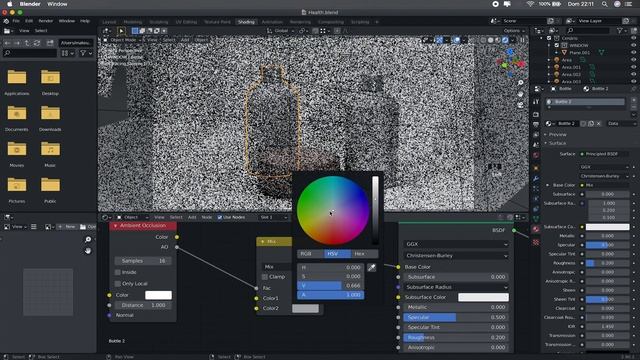Unlink the Bottle 2 material with X
Image resolution: width=640 pixels, height=360 pixels.
599,123
